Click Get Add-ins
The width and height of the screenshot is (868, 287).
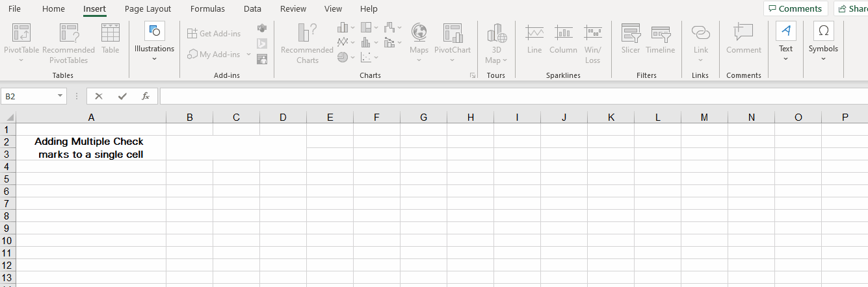click(214, 33)
